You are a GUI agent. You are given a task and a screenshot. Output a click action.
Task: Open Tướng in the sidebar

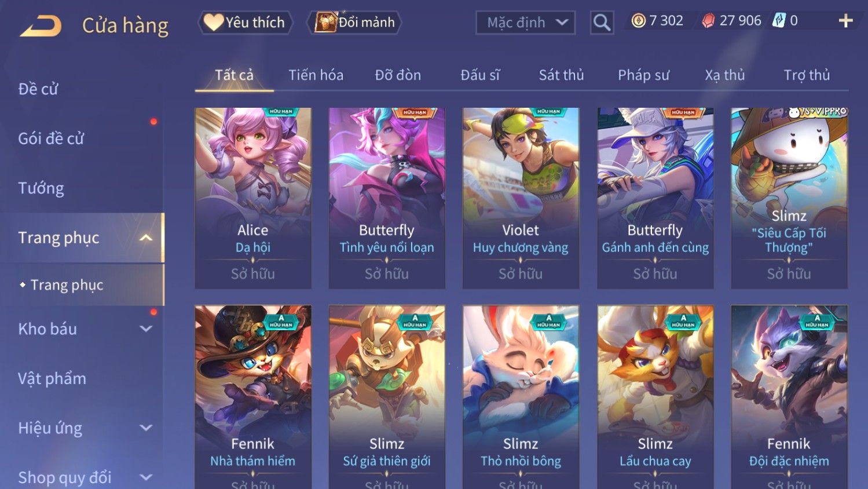tap(41, 188)
